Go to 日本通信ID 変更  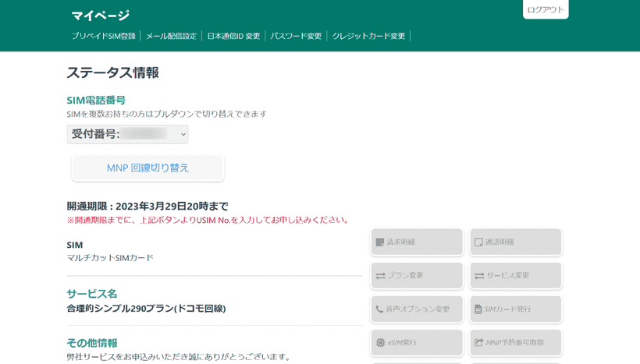point(233,36)
